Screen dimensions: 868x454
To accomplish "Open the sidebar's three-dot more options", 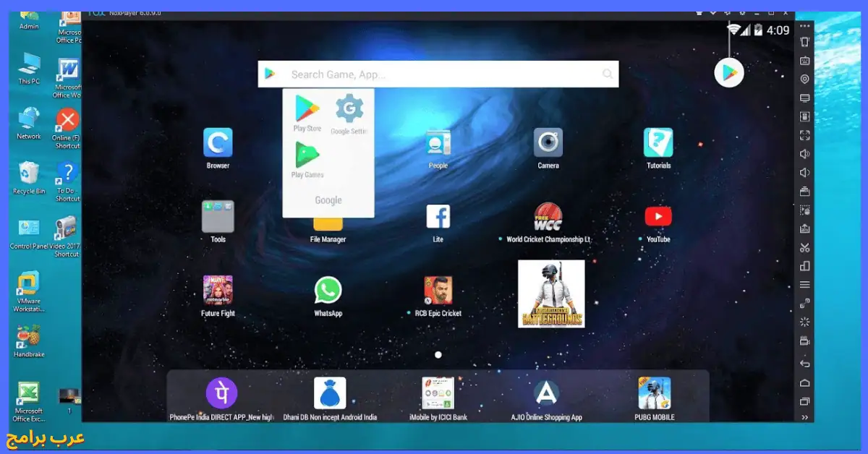I will click(x=804, y=26).
